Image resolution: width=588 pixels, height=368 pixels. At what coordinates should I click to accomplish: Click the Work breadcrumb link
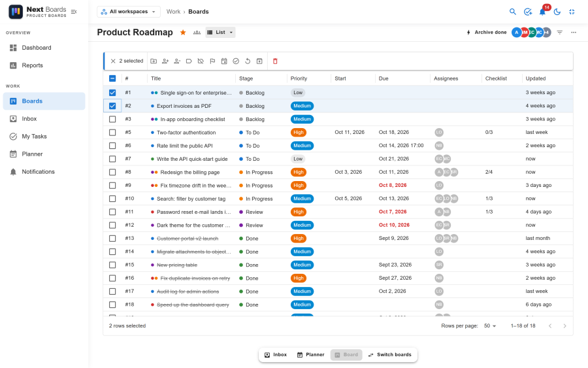(x=173, y=12)
